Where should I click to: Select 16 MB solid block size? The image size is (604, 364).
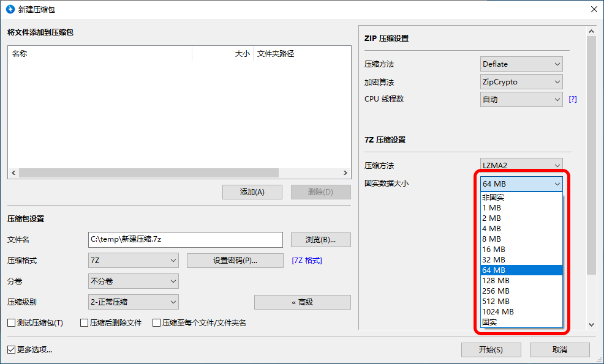pyautogui.click(x=521, y=250)
